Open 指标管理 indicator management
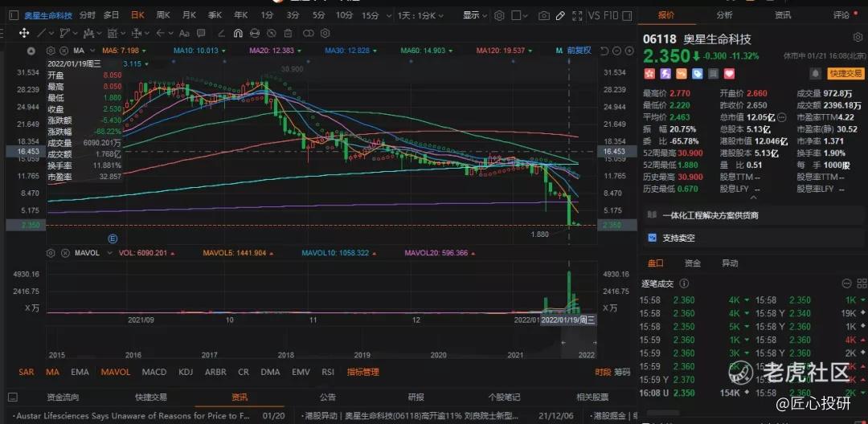The image size is (868, 424). coord(363,372)
